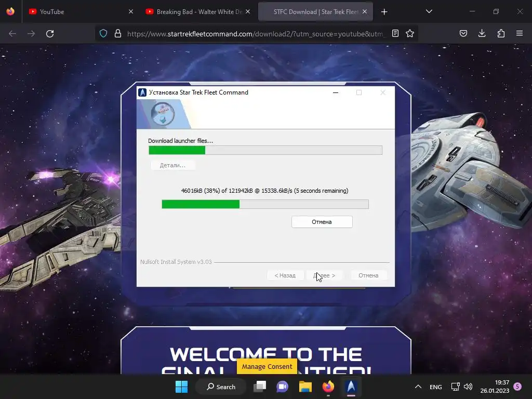Click bottom-row Отмена button in installer
532x399 pixels.
pos(368,275)
